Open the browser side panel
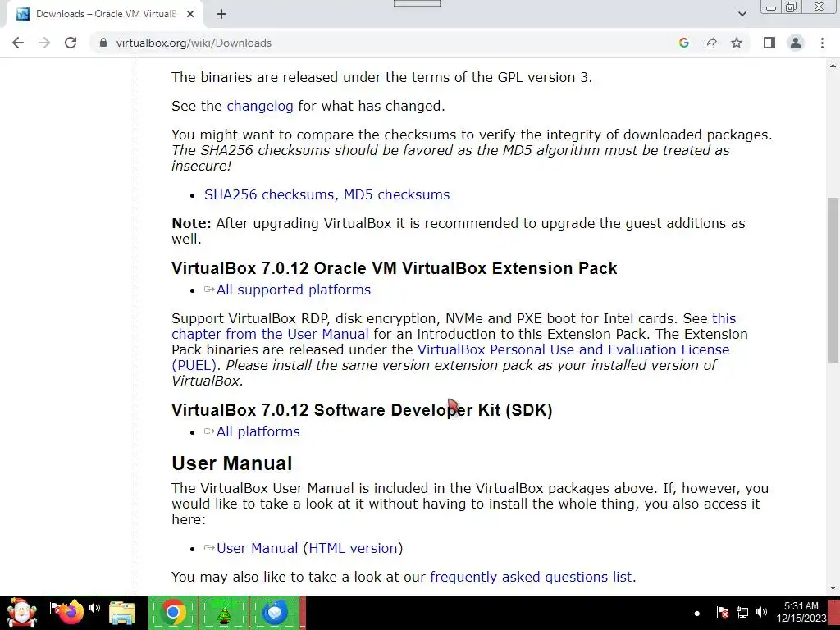The height and width of the screenshot is (630, 840). pyautogui.click(x=769, y=43)
